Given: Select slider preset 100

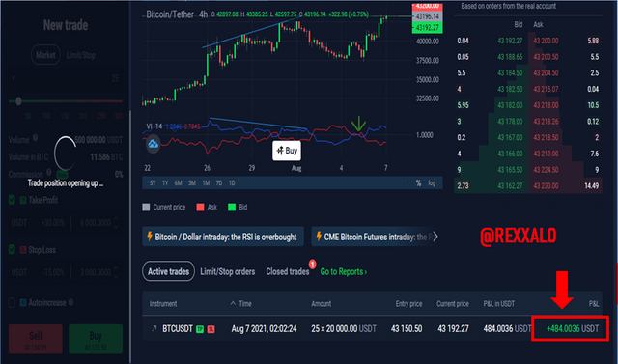Looking at the screenshot, I should tap(46, 116).
